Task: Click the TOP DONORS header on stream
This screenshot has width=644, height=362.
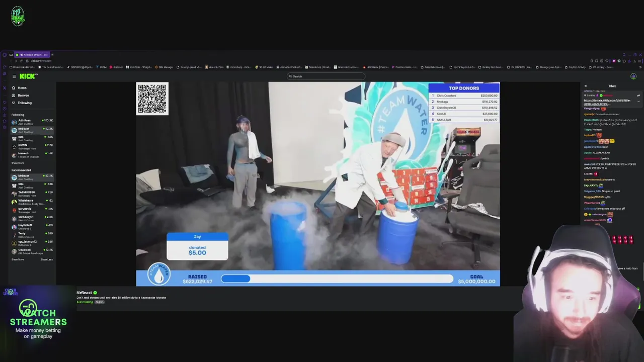Action: pos(464,88)
